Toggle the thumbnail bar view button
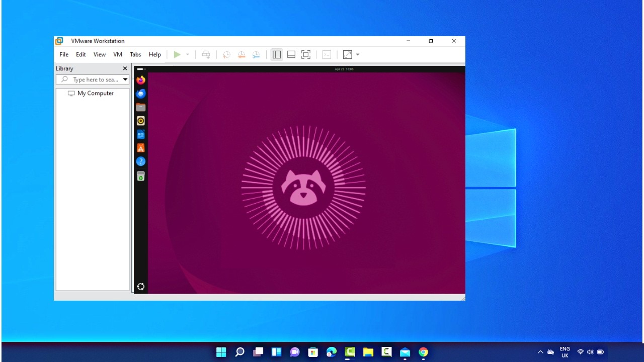This screenshot has height=362, width=644. pyautogui.click(x=291, y=54)
